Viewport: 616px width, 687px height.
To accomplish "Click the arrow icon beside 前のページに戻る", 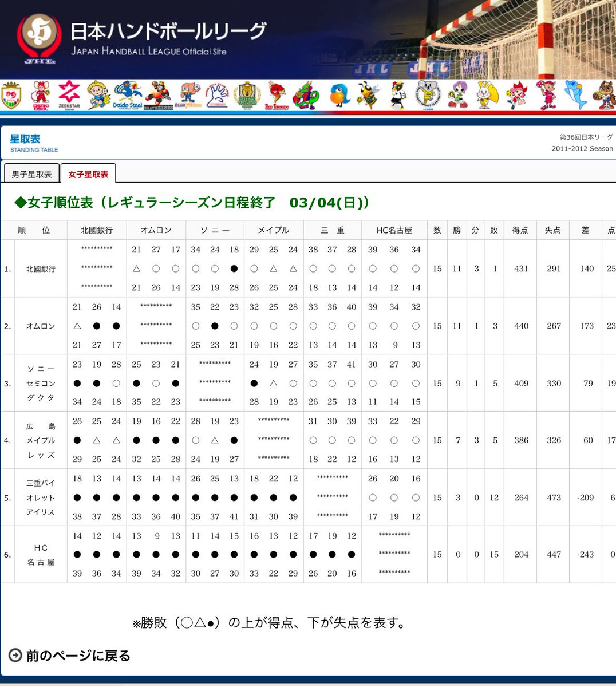I will click(15, 656).
